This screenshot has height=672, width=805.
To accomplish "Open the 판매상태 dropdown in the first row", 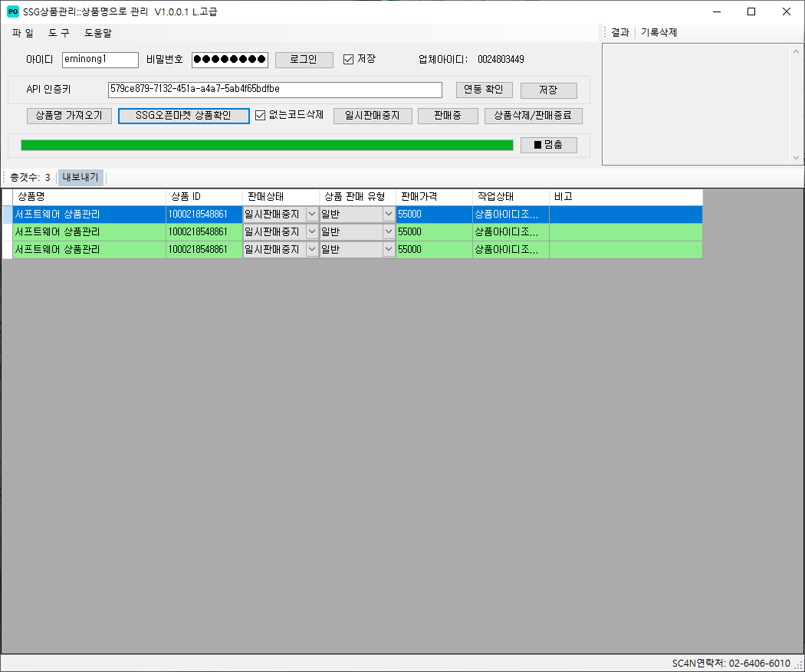I will click(x=312, y=215).
